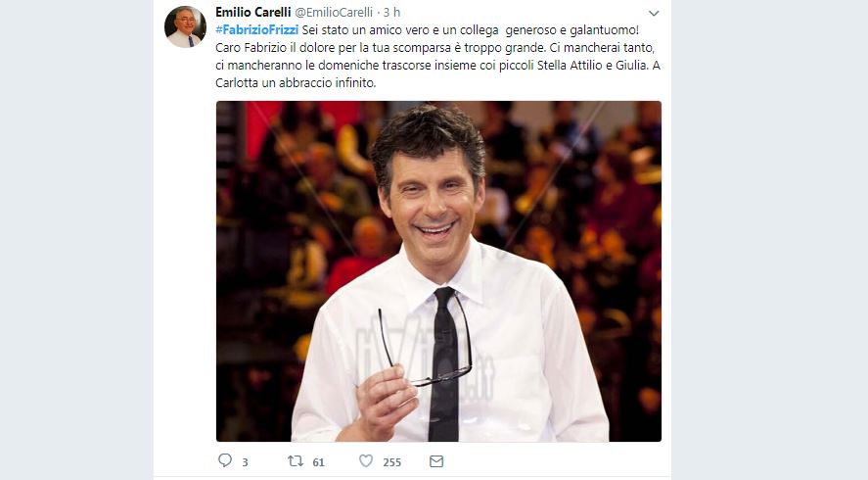Like the tweet with heart icon
The image size is (868, 480).
click(366, 460)
